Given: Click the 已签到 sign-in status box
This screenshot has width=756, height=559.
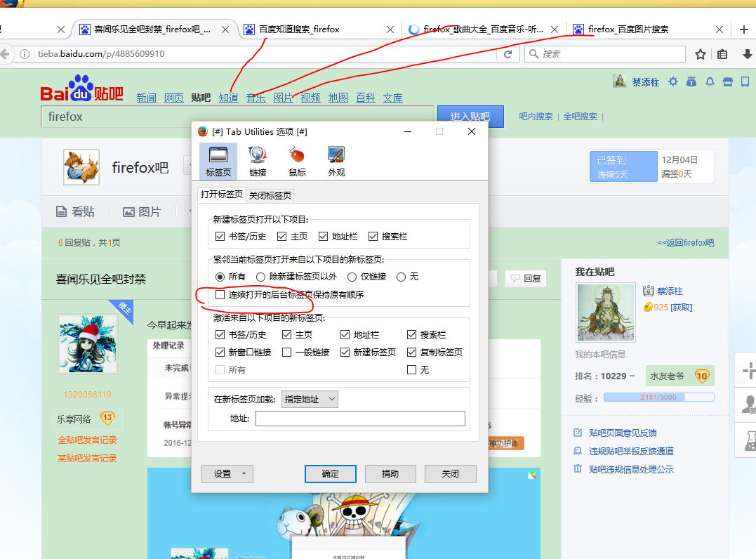Looking at the screenshot, I should (623, 166).
